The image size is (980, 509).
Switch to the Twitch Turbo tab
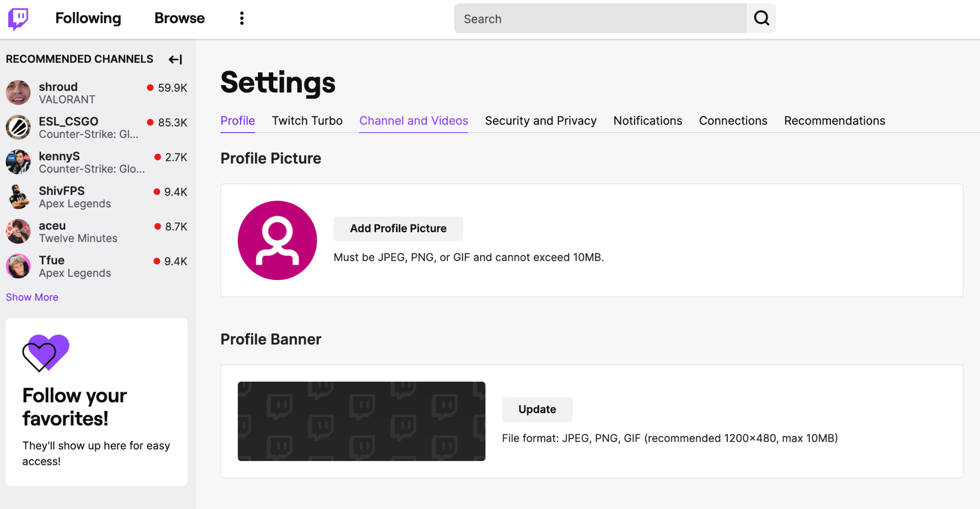click(x=307, y=121)
